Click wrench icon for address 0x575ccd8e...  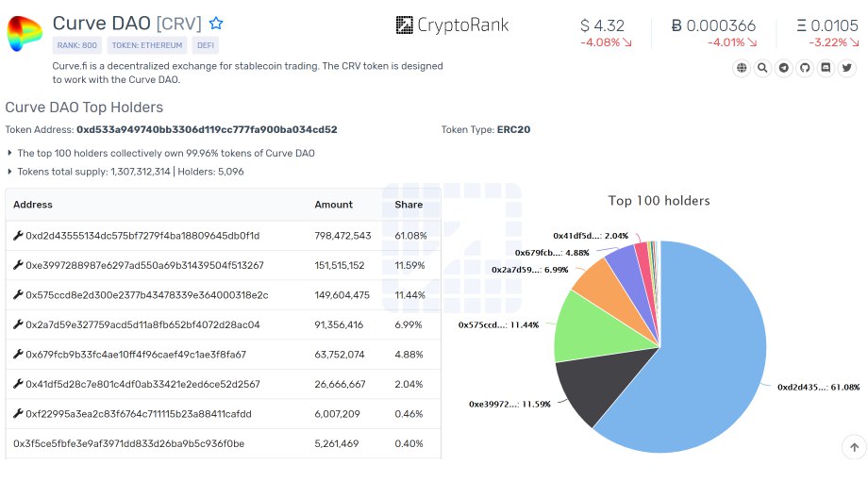tap(18, 295)
